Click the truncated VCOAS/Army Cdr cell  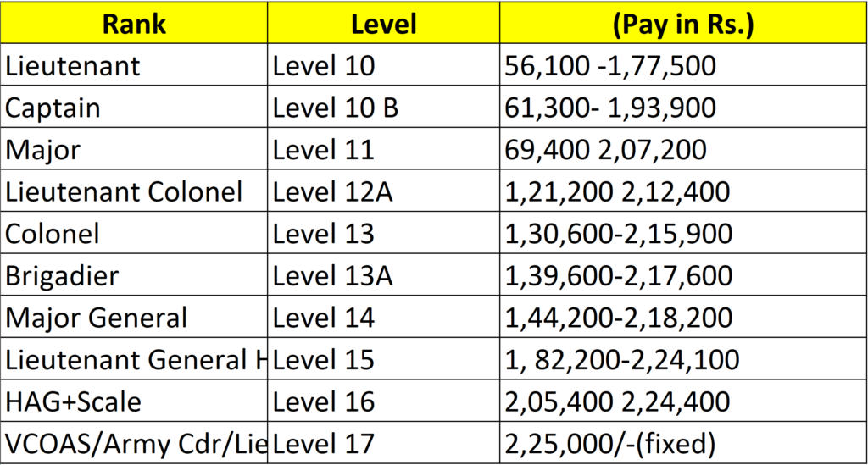point(134,442)
